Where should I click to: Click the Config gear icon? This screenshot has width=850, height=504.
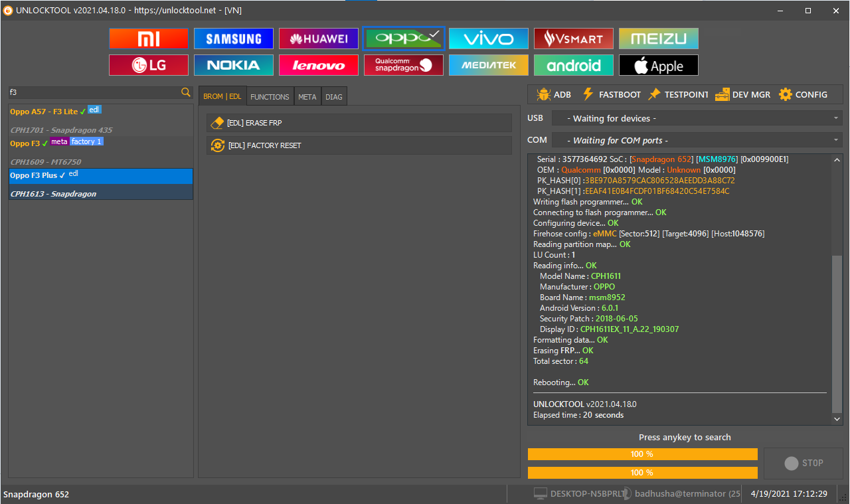coord(786,94)
